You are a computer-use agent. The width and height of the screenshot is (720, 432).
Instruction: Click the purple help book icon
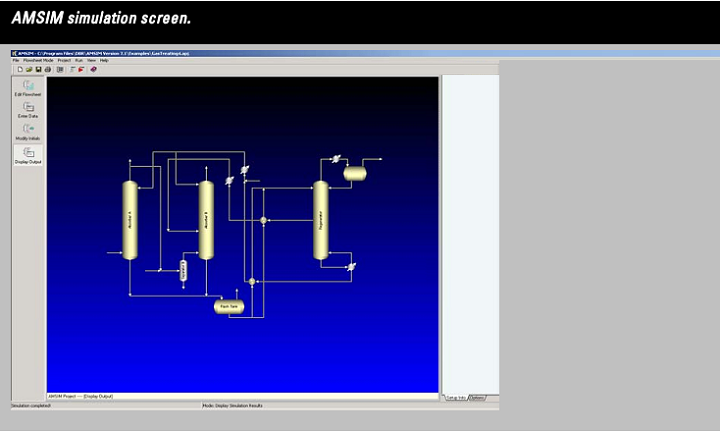click(93, 69)
